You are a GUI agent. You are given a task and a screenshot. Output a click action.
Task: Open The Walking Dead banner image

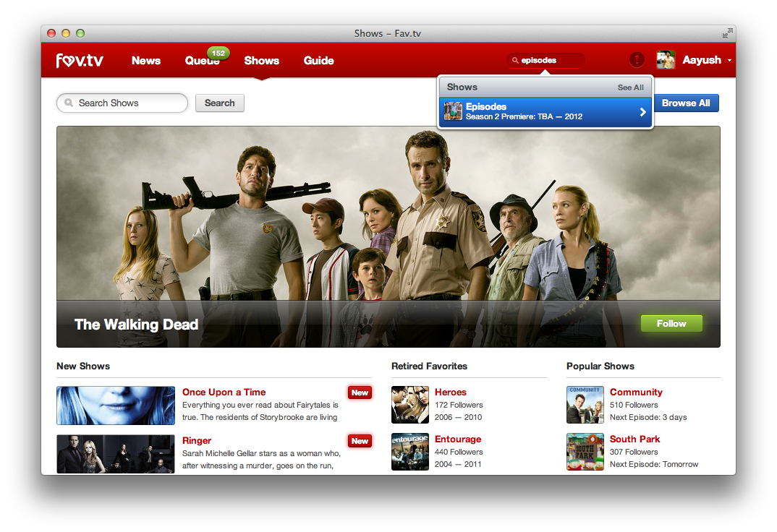pyautogui.click(x=388, y=236)
